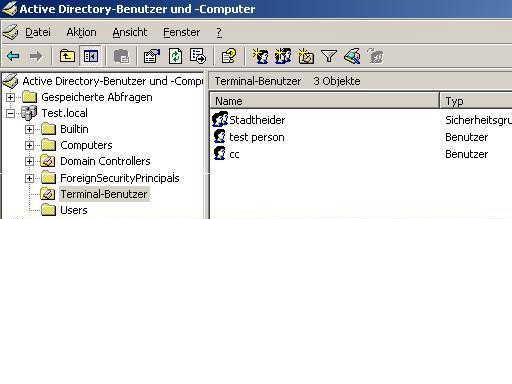Screen dimensions: 512x384
Task: Open Properties toolbar icon
Action: pos(152,56)
